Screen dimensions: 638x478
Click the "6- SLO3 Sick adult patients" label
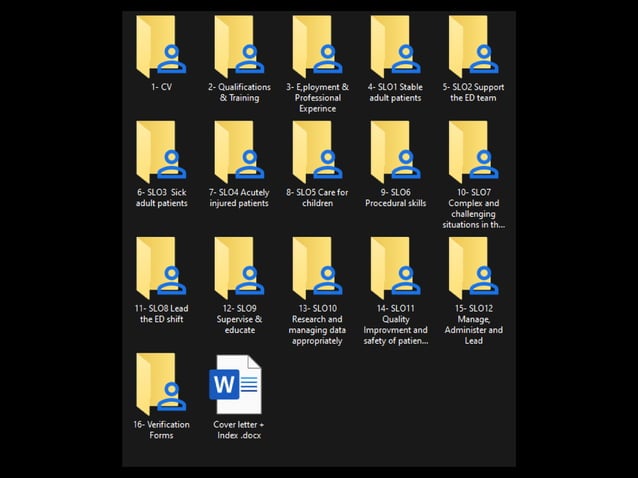pos(162,198)
